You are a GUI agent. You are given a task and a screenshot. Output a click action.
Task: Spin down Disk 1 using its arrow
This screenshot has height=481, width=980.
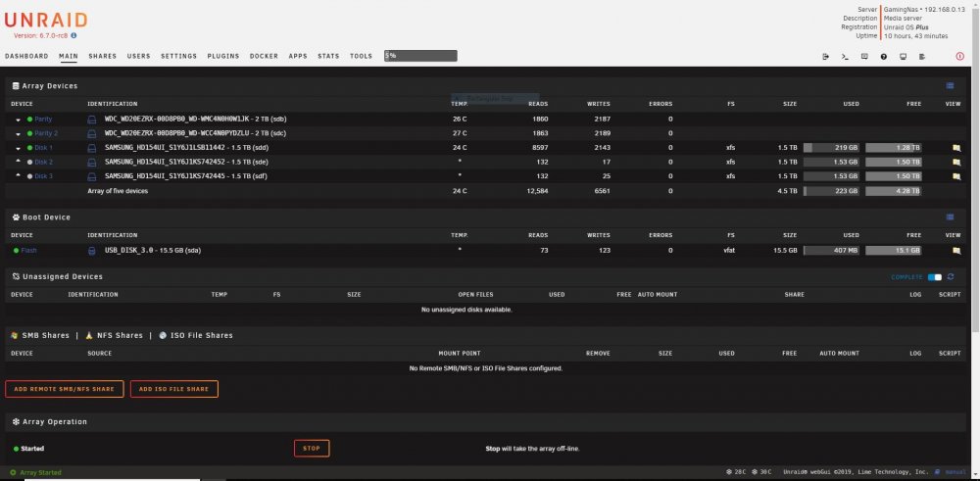[x=18, y=148]
